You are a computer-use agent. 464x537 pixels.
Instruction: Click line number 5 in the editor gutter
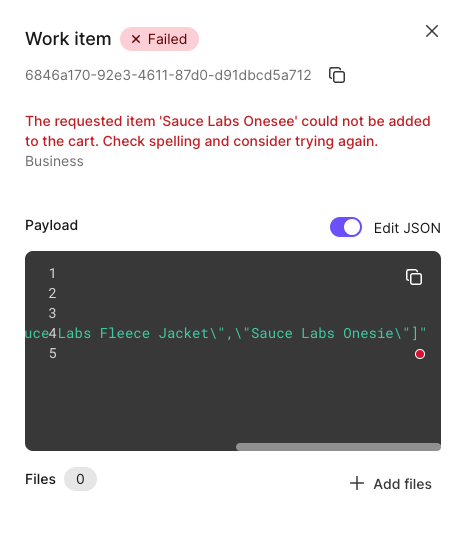coord(52,353)
